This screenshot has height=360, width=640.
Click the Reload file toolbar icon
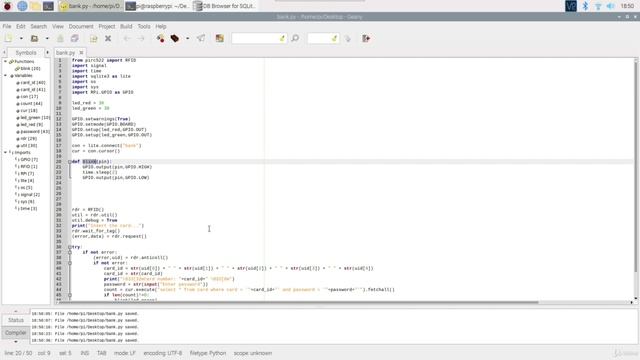click(x=93, y=38)
